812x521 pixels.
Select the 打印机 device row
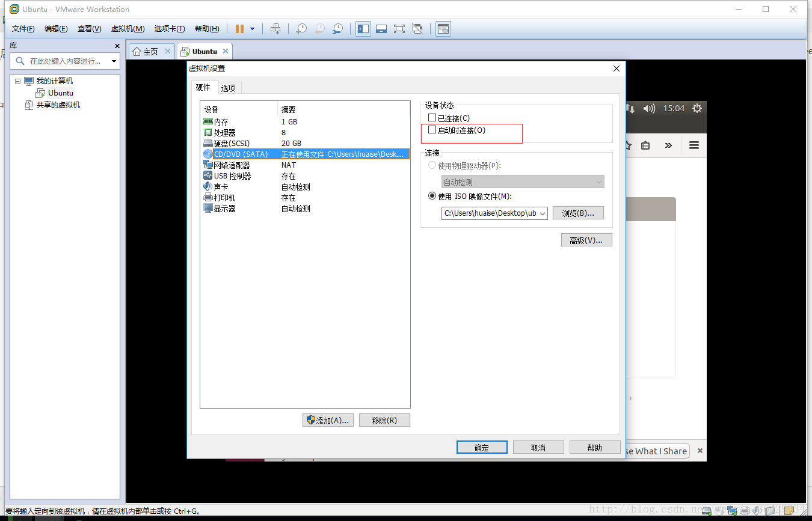pyautogui.click(x=305, y=198)
